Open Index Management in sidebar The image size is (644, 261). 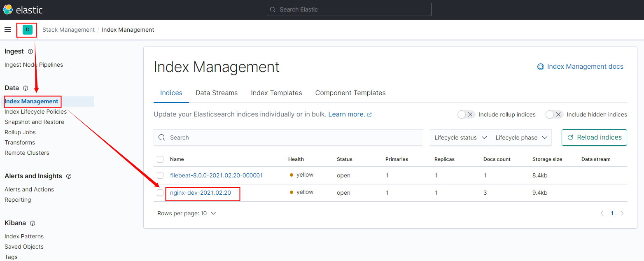(31, 101)
